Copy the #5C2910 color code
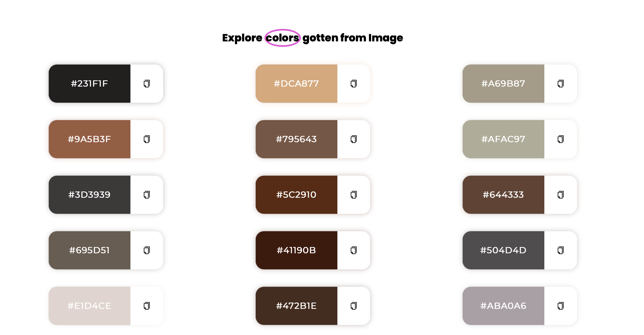The height and width of the screenshot is (335, 644). pos(353,194)
